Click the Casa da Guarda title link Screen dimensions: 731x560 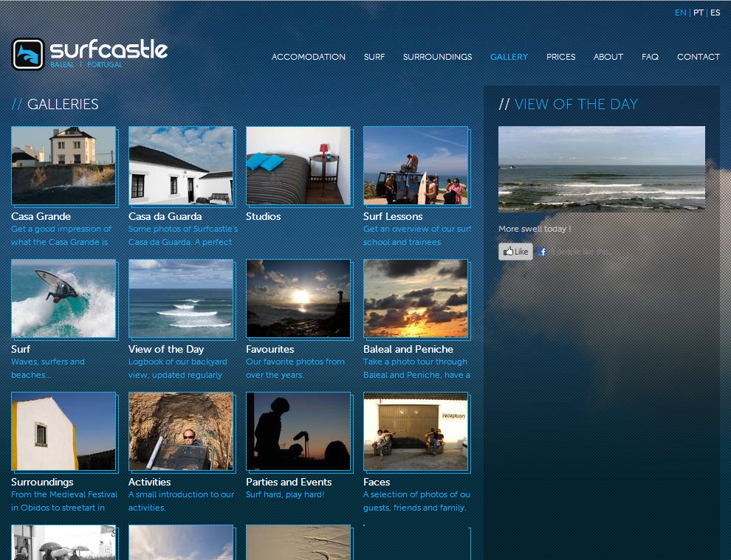click(165, 217)
